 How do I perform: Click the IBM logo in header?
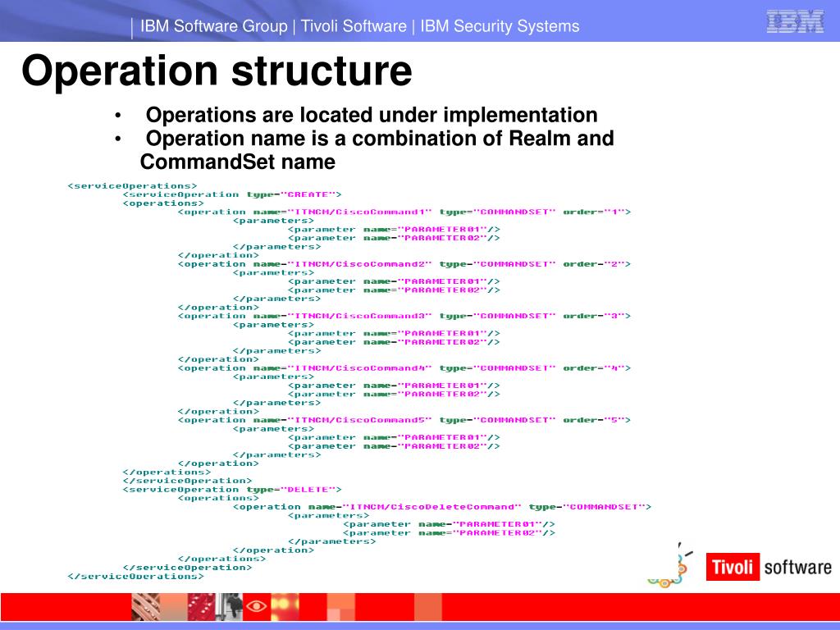coord(795,21)
